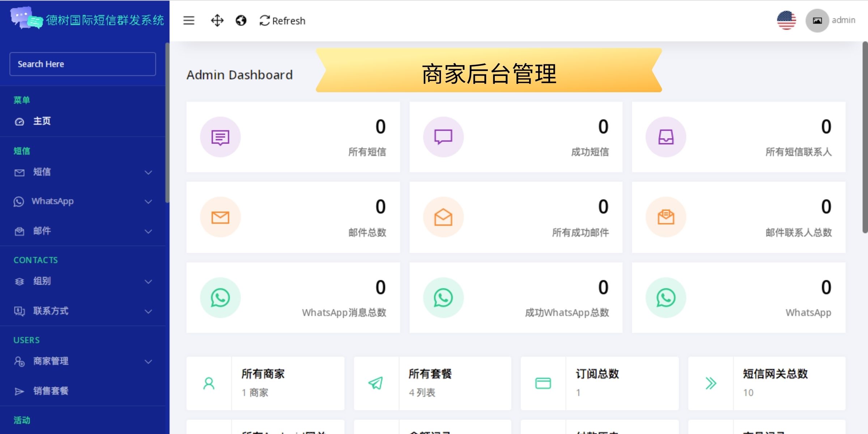Toggle the hamburger sidebar menu icon

point(189,21)
